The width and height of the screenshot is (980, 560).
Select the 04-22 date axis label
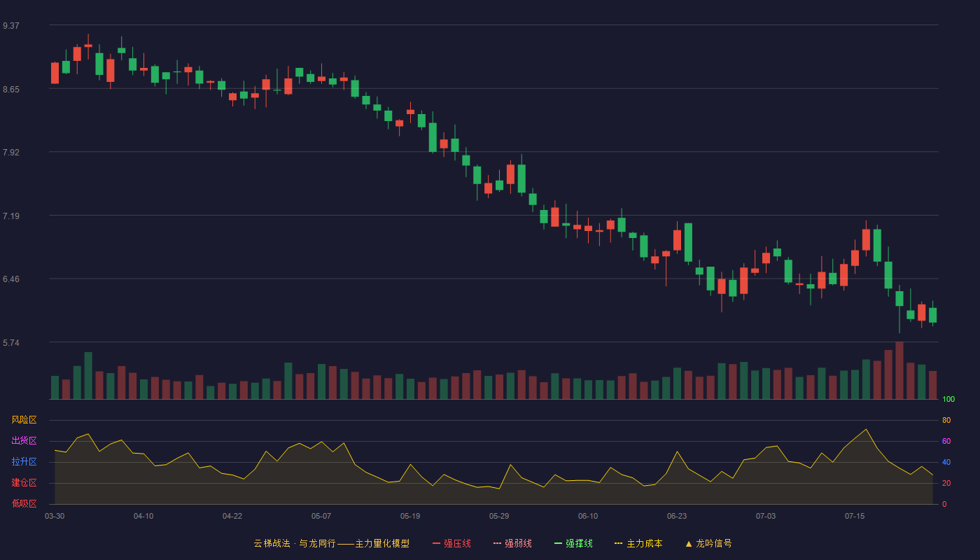point(232,516)
